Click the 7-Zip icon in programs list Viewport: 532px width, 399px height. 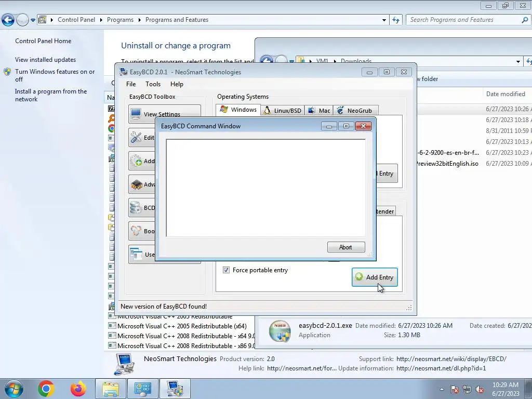pyautogui.click(x=111, y=109)
